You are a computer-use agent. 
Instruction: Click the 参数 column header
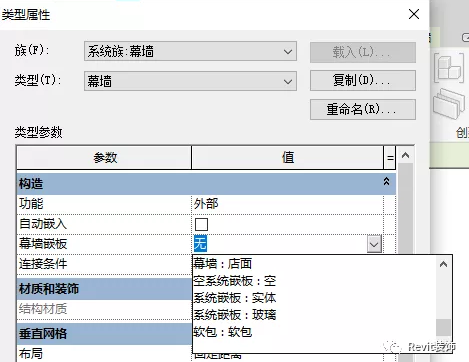104,157
